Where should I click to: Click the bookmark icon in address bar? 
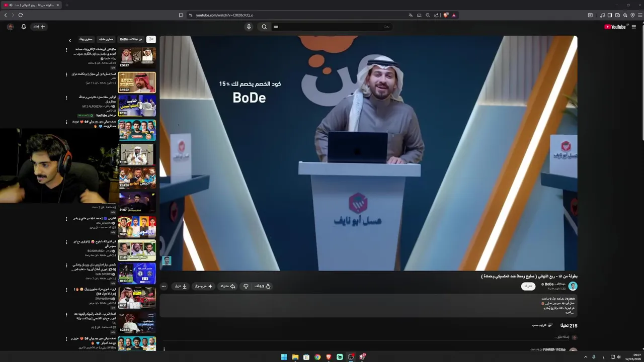click(181, 15)
